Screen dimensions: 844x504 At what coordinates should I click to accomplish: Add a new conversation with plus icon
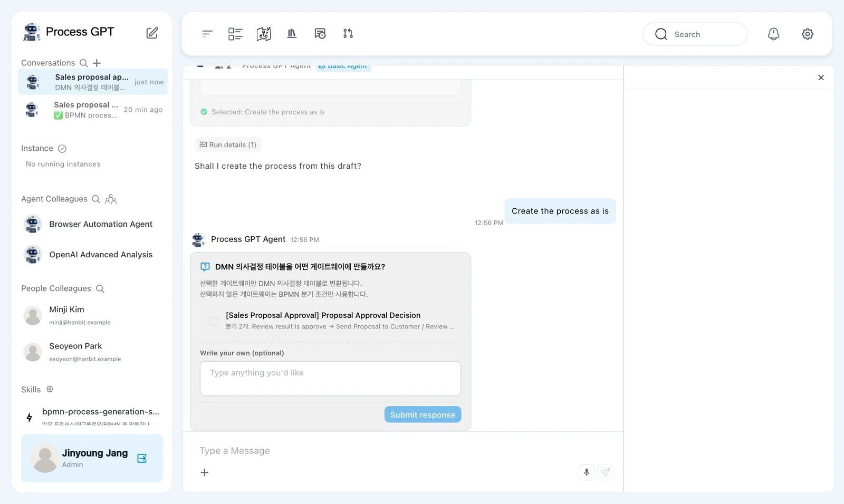pos(97,63)
